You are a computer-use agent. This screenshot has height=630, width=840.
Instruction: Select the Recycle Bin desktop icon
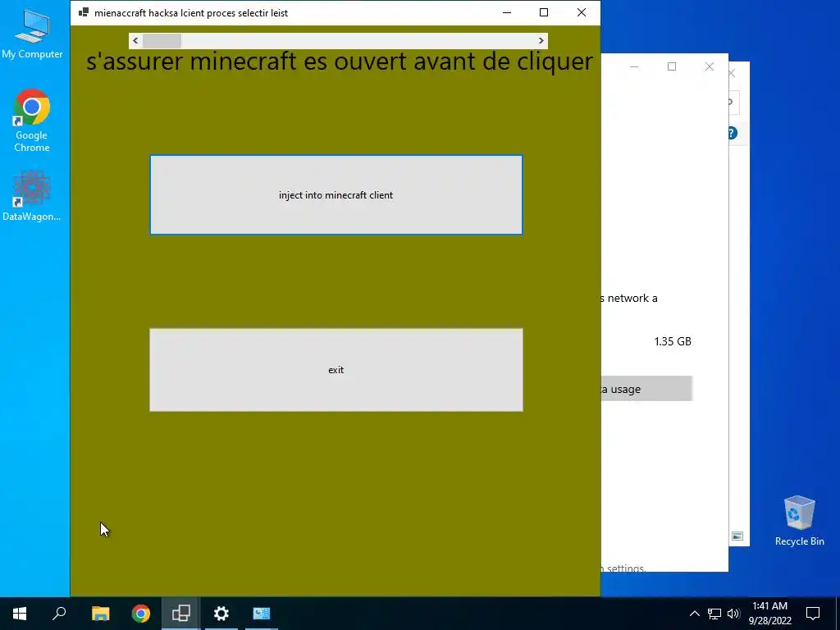tap(799, 521)
